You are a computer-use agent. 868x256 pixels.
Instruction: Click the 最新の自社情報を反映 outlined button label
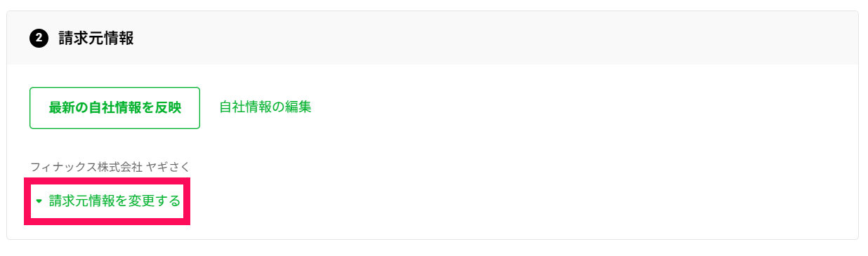(x=114, y=108)
